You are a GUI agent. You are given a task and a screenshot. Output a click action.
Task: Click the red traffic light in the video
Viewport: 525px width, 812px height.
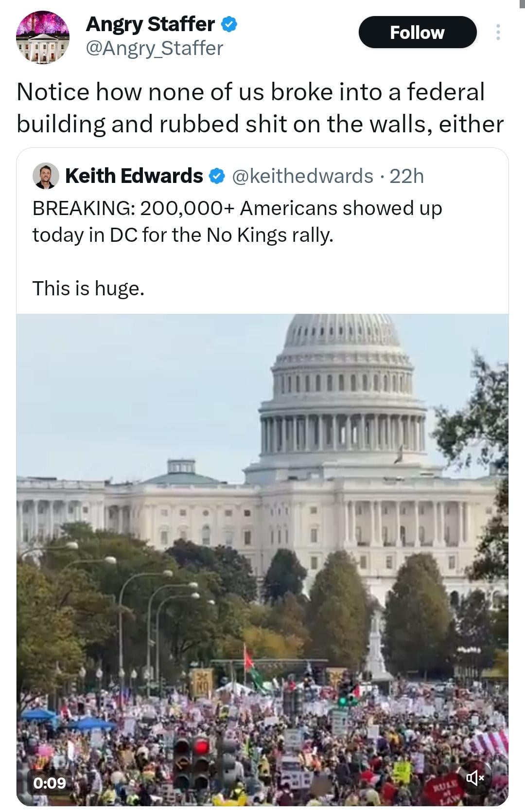[x=201, y=747]
